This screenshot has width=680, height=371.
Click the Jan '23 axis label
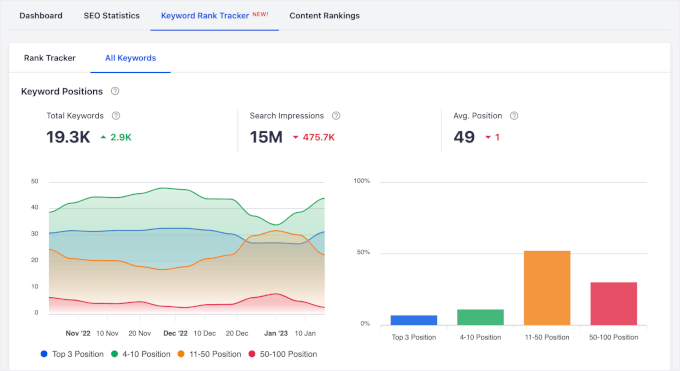(x=276, y=333)
